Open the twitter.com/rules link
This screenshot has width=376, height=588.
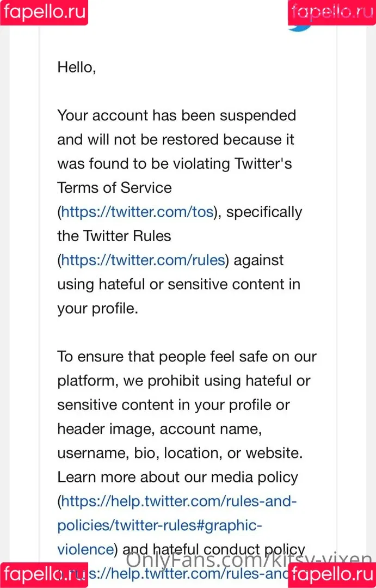[x=143, y=260]
